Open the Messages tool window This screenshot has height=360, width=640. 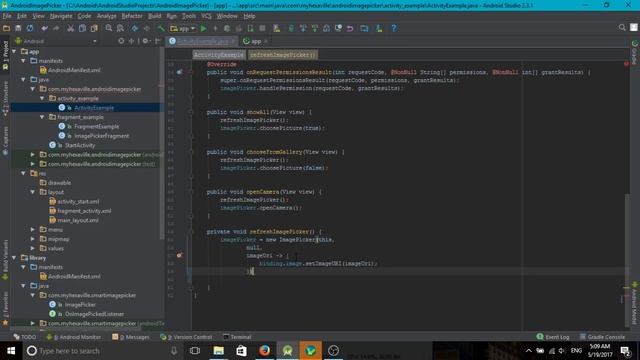(131, 337)
